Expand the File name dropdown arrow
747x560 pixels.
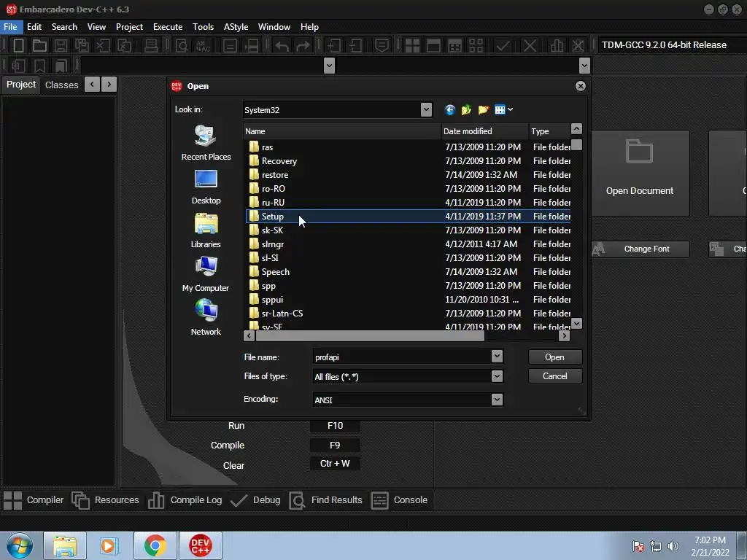click(497, 356)
